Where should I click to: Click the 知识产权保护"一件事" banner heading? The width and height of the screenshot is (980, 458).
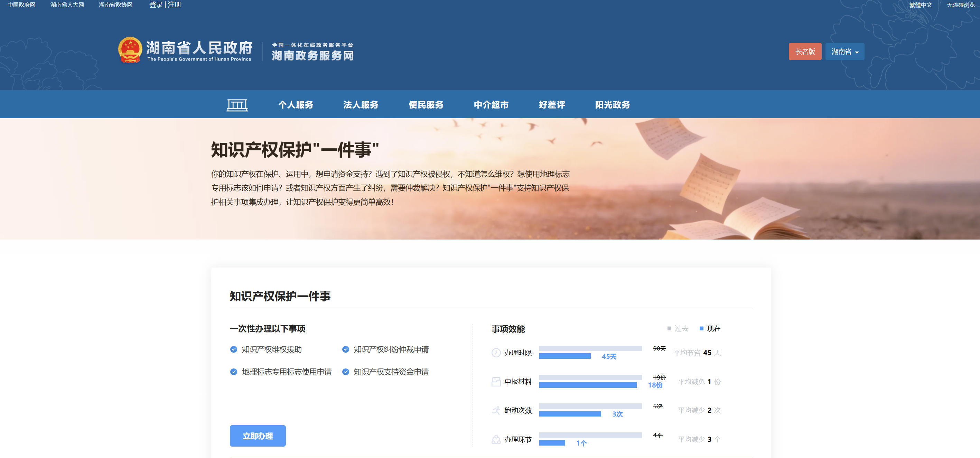click(295, 149)
